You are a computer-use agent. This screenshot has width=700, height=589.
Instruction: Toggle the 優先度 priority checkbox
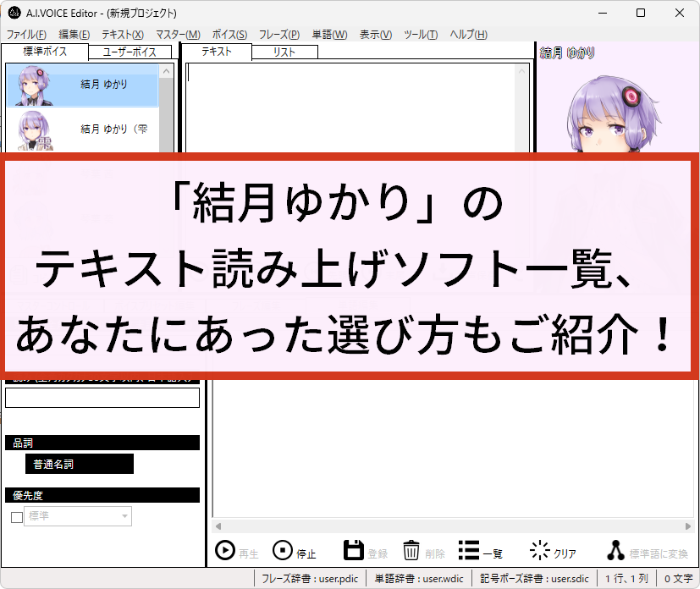(17, 517)
